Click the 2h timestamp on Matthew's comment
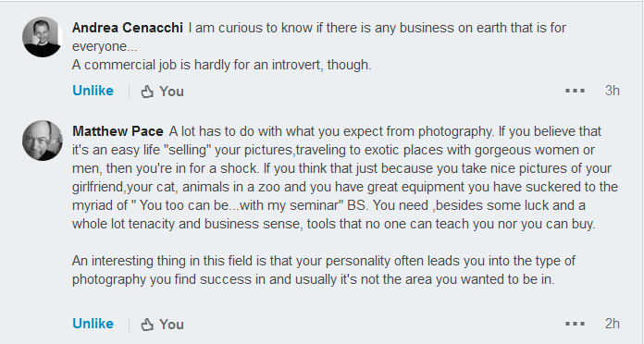The width and height of the screenshot is (644, 344). 612,324
